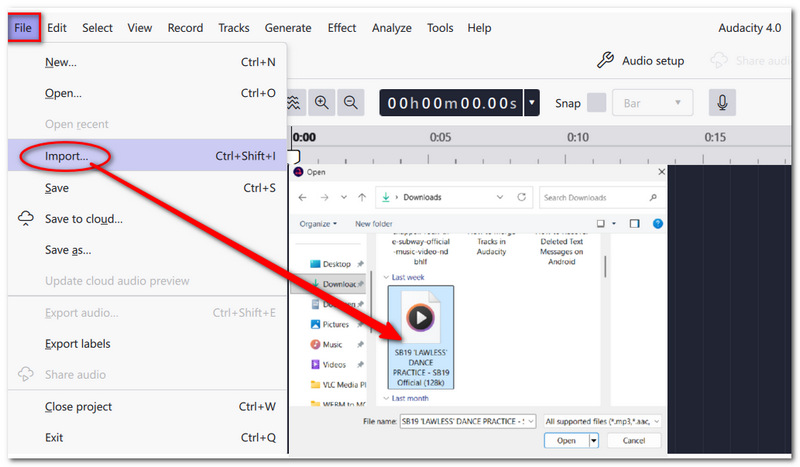
Task: Click the zoom out magnifier icon
Action: pos(351,103)
